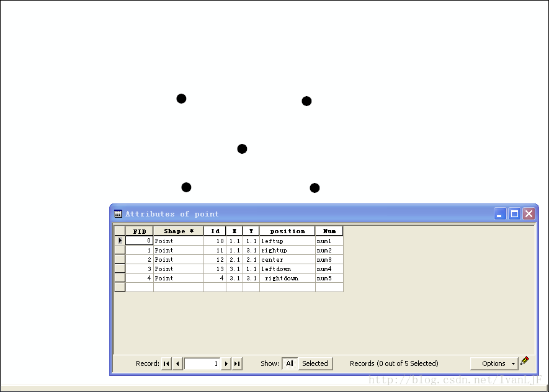Click the bottom-left point on map
This screenshot has width=549, height=392.
(x=186, y=187)
